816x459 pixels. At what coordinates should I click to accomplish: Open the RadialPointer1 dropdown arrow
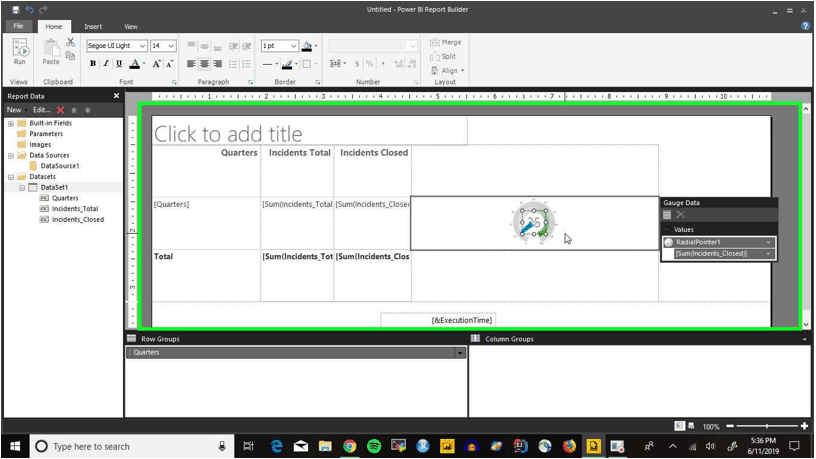point(768,242)
